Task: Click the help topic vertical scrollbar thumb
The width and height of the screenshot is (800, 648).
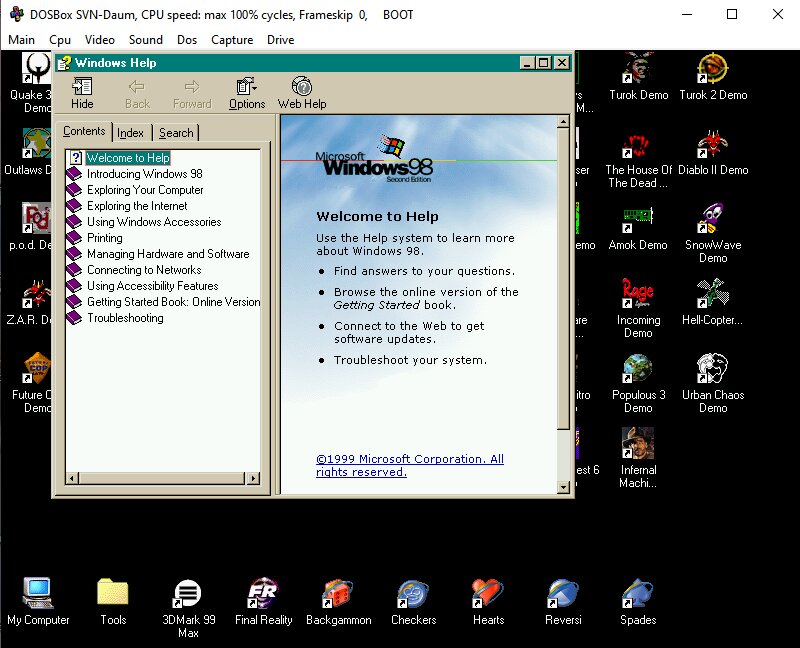Action: 563,278
